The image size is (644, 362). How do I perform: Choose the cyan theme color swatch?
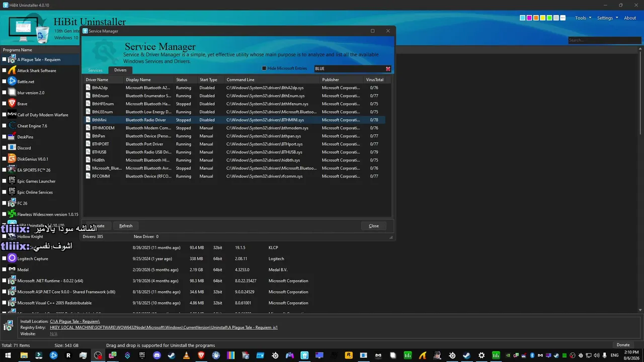pyautogui.click(x=523, y=18)
